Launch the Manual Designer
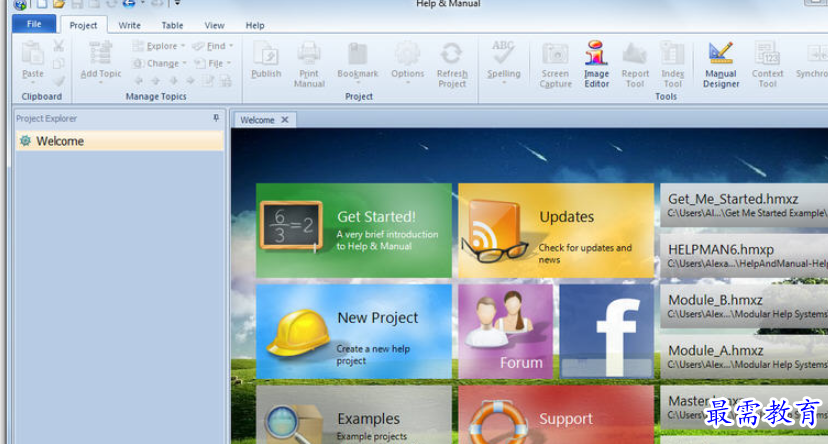Viewport: 828px width, 444px height. [x=721, y=64]
